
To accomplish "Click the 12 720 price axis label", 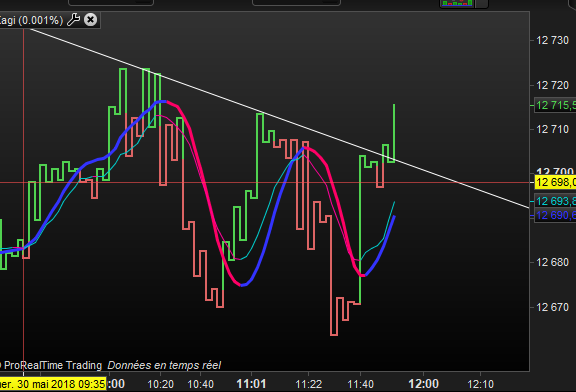I will (x=552, y=85).
